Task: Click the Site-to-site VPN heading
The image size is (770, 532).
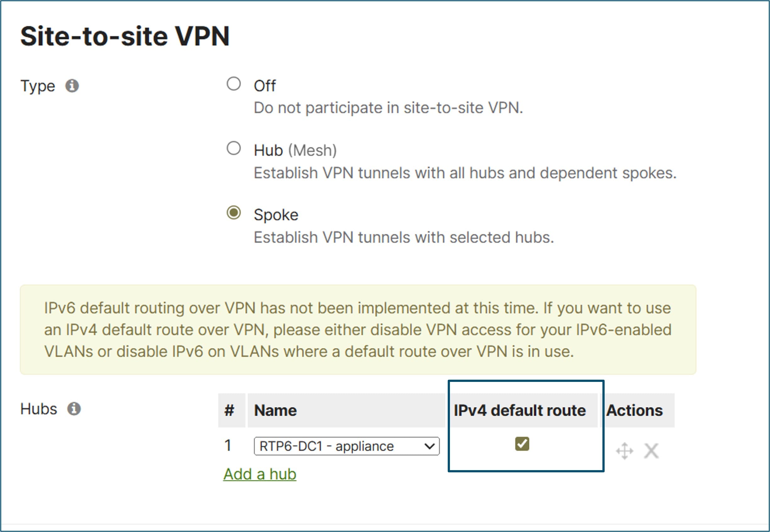Action: coord(125,36)
